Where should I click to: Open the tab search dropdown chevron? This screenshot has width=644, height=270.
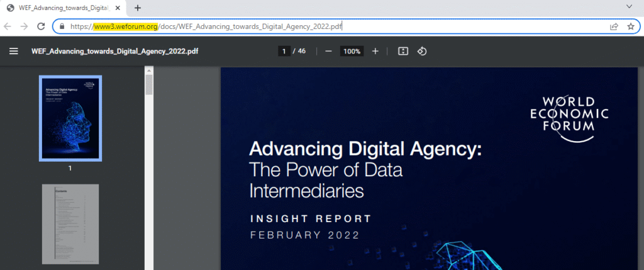tap(629, 6)
